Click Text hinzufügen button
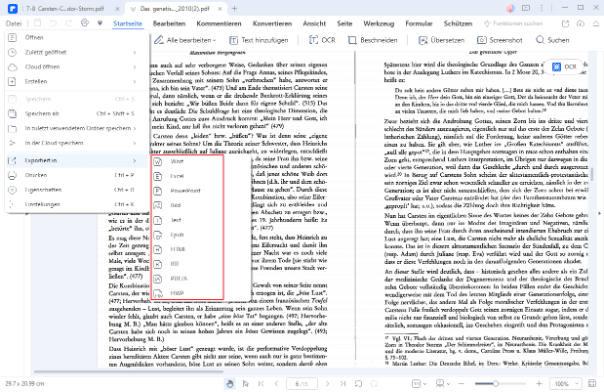 (259, 40)
